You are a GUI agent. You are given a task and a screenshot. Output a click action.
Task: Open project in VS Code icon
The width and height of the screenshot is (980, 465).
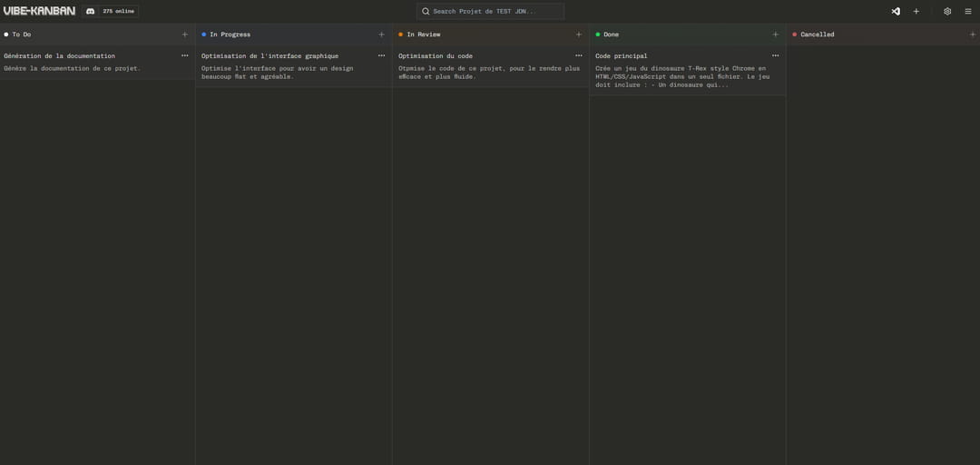point(896,11)
